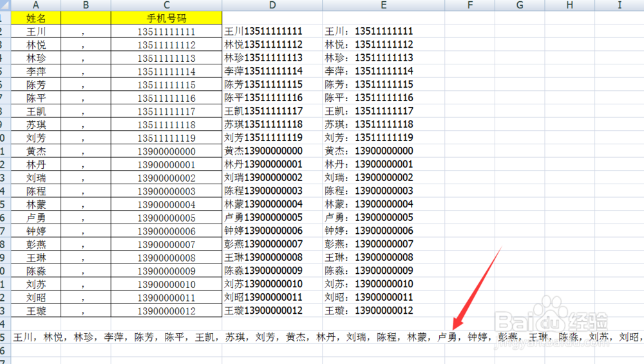This screenshot has width=644, height=364.
Task: Select cell 王琳：13900000008 in column E
Action: click(x=384, y=257)
